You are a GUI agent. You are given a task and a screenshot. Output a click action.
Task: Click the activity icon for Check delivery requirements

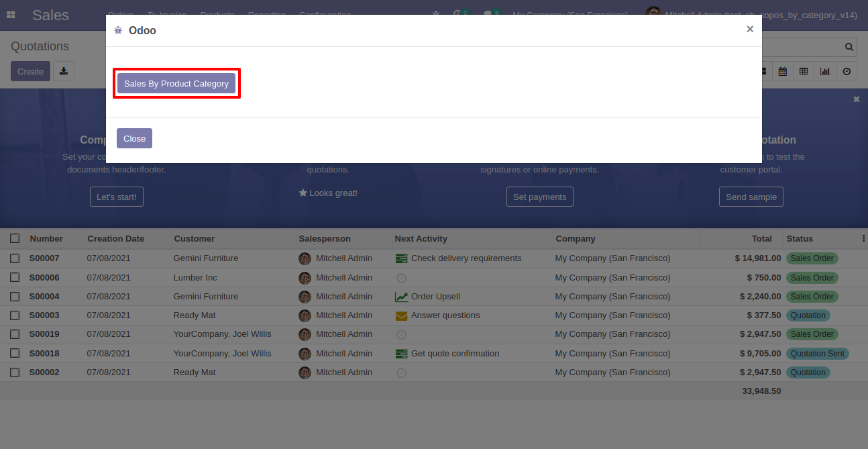tap(402, 258)
